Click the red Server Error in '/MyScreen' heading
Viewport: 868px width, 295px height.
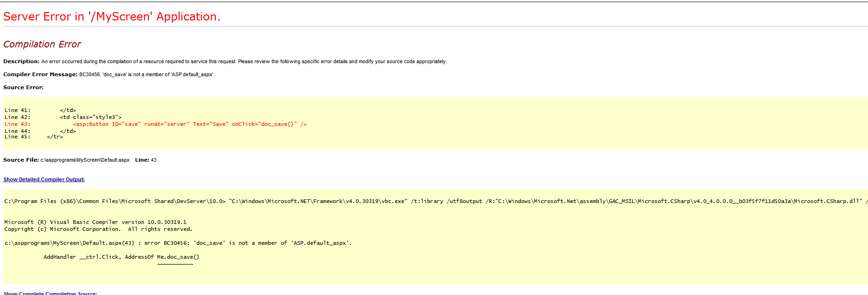click(x=111, y=17)
